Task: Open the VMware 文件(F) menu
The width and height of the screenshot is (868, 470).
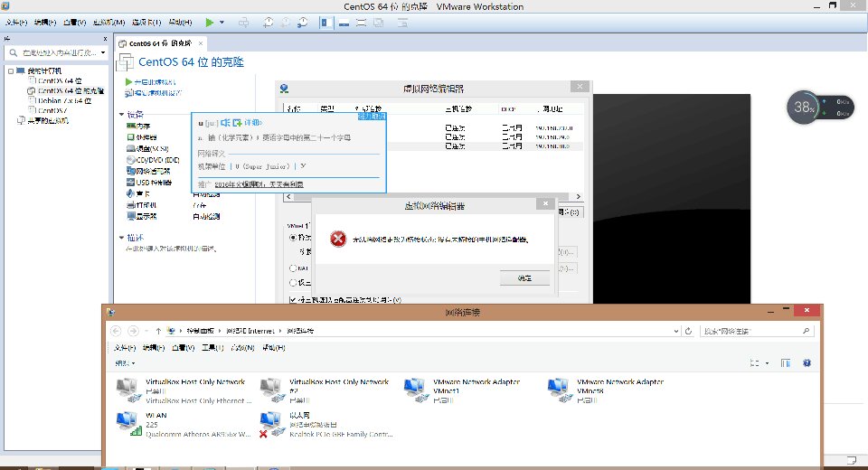Action: [16, 23]
